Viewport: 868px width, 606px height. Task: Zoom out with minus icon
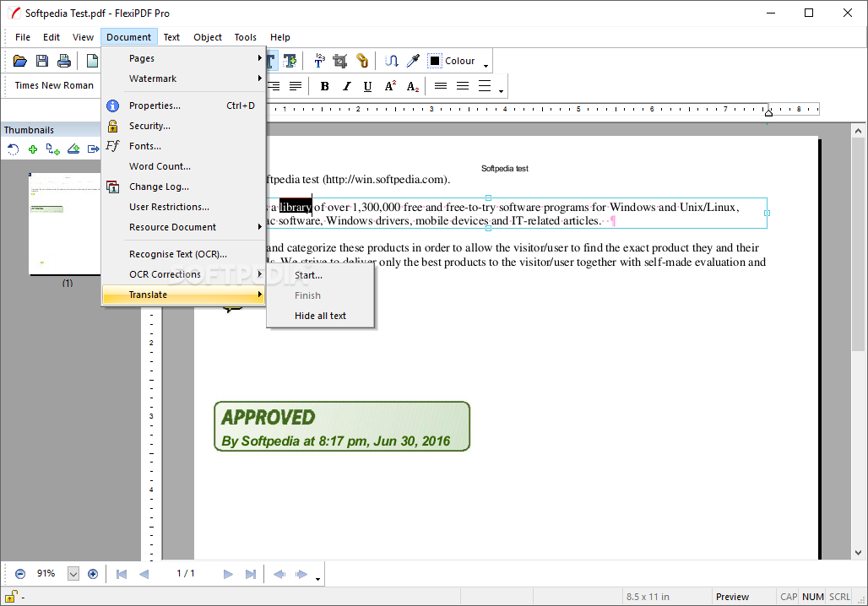(x=20, y=574)
